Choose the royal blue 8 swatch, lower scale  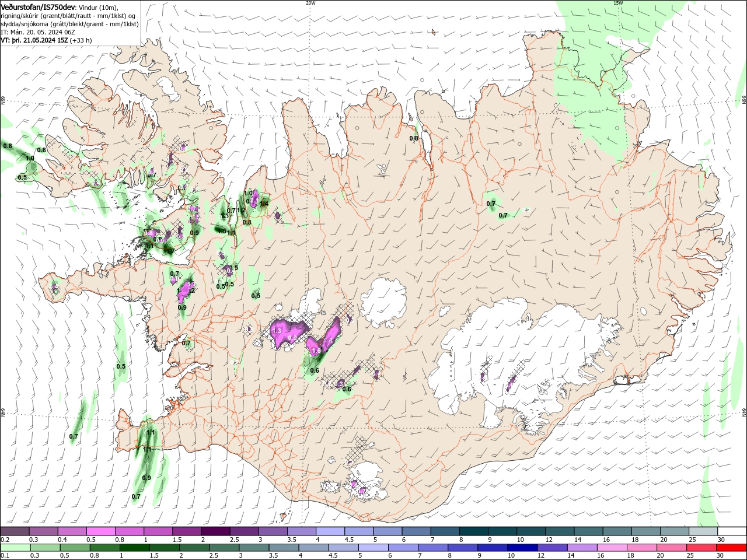click(x=462, y=548)
